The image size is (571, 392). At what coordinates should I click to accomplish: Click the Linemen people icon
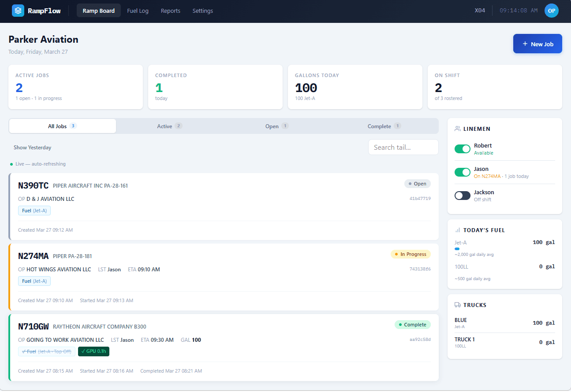pyautogui.click(x=458, y=129)
